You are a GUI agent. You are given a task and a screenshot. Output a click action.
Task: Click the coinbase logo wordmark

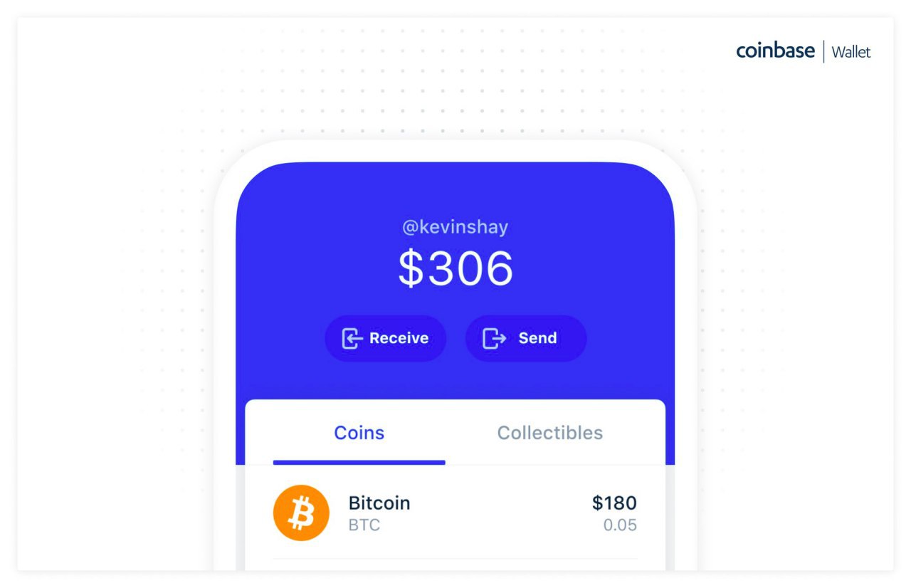click(x=775, y=51)
